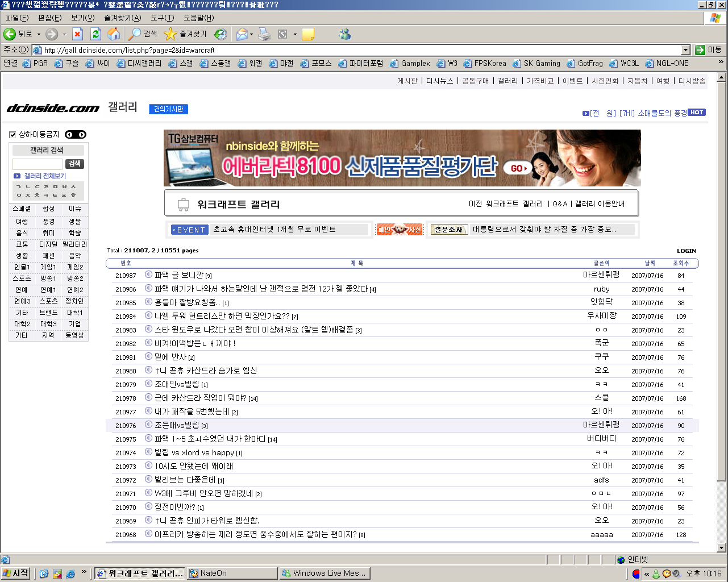Open the 포모스 link in links bar
The height and width of the screenshot is (582, 728).
(316, 63)
